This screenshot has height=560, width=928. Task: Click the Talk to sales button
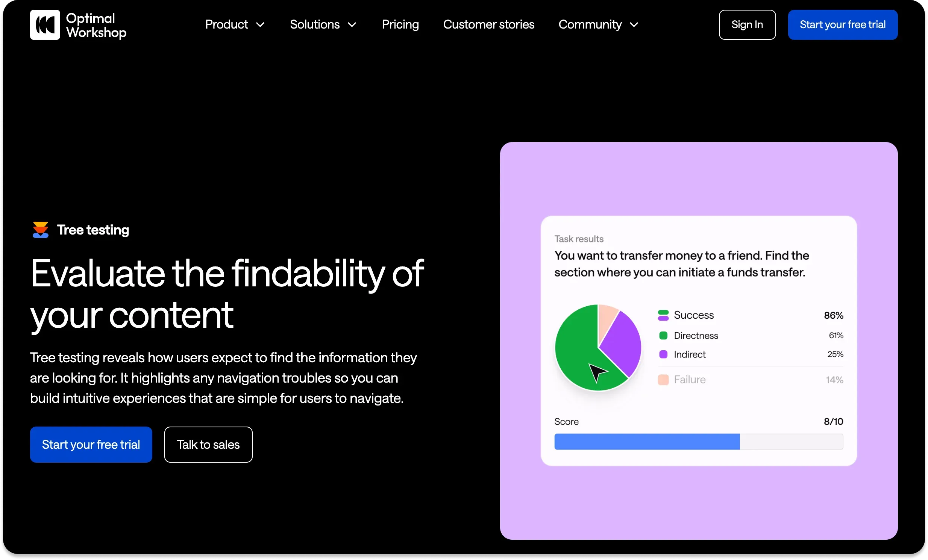click(x=208, y=445)
